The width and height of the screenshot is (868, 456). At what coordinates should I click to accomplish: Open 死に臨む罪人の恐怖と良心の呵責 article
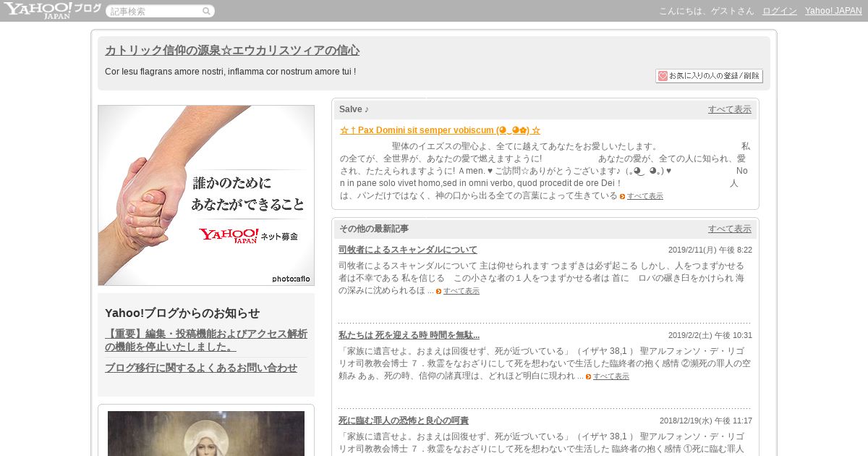[x=404, y=421]
